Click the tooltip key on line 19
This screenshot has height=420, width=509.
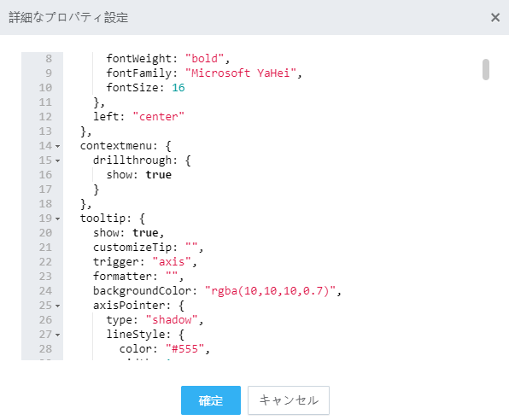point(102,219)
